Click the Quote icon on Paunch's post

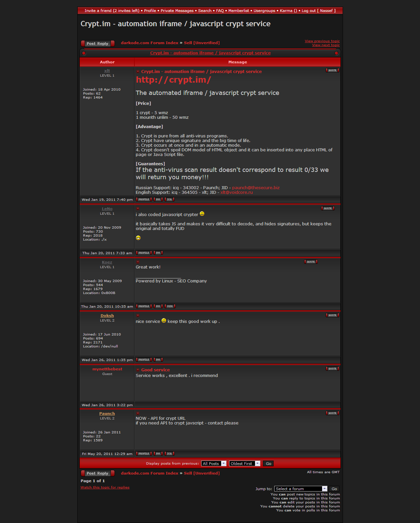point(332,413)
